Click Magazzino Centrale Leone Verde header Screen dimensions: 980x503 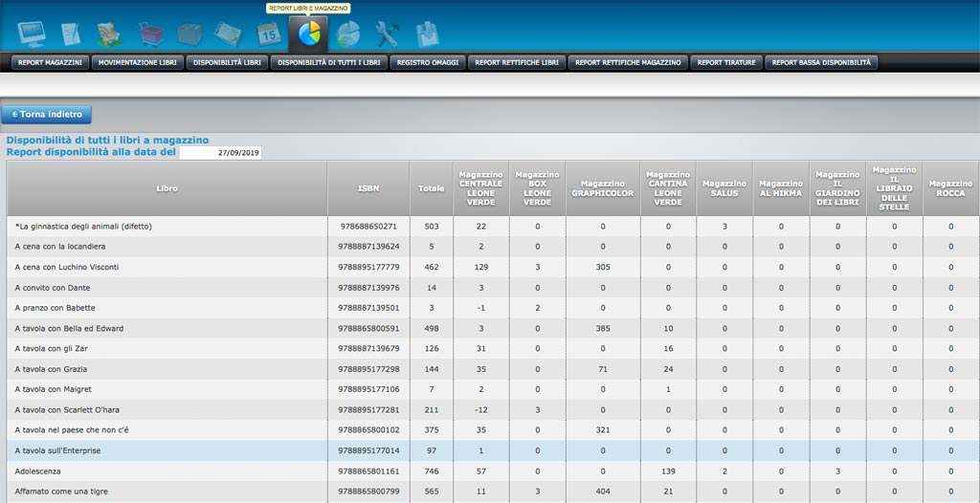480,188
